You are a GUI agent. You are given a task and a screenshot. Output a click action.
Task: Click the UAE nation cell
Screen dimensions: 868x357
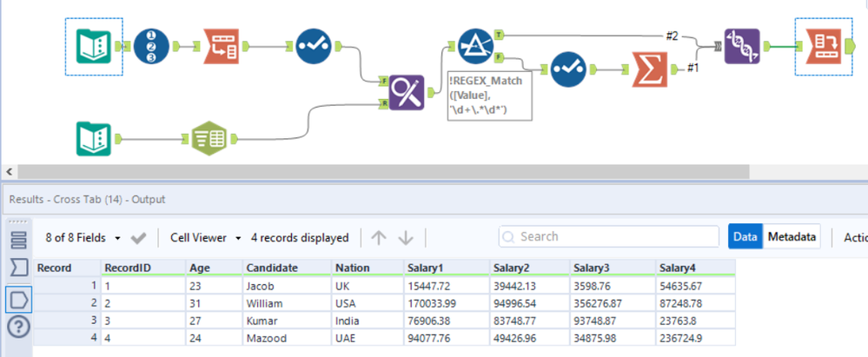point(368,338)
